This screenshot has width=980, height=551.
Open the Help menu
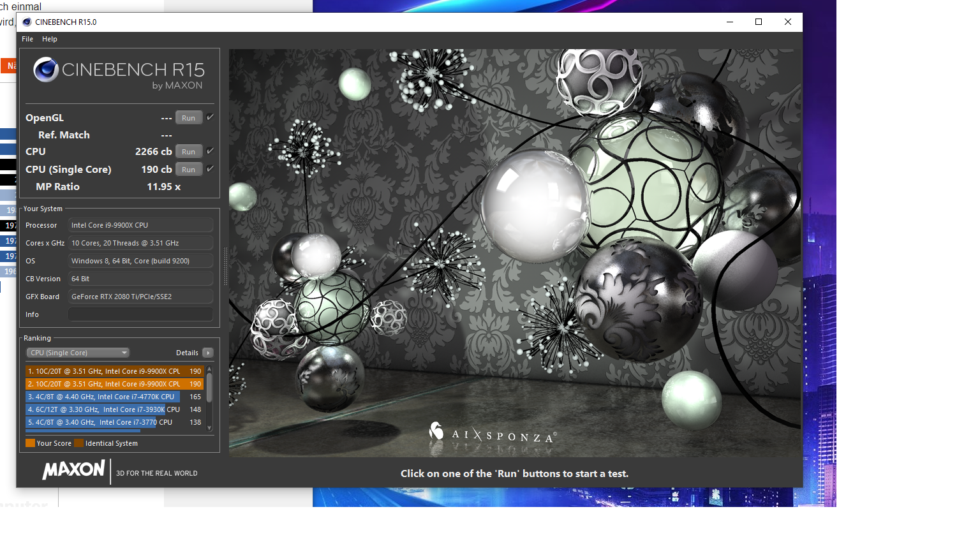50,39
